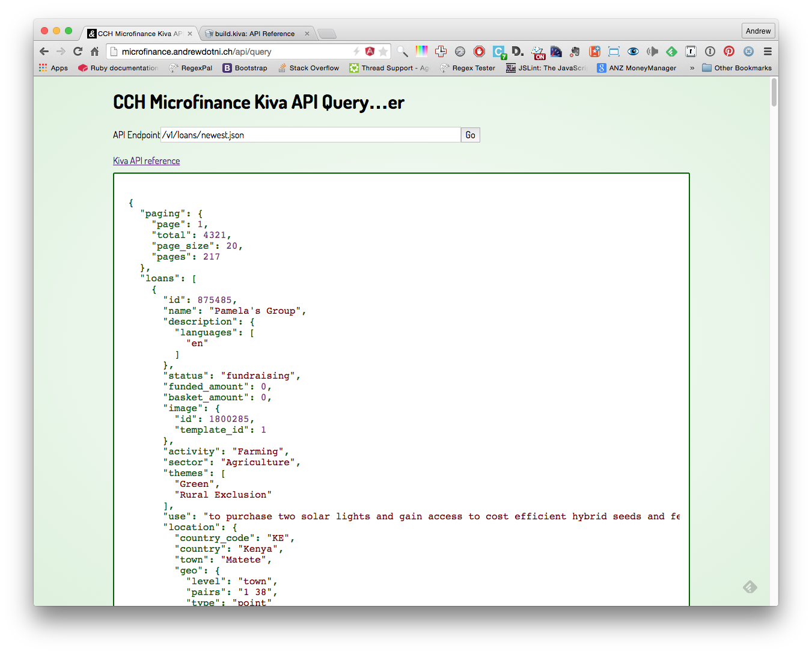This screenshot has width=812, height=654.
Task: Open the JSLint bookmark
Action: coord(546,68)
